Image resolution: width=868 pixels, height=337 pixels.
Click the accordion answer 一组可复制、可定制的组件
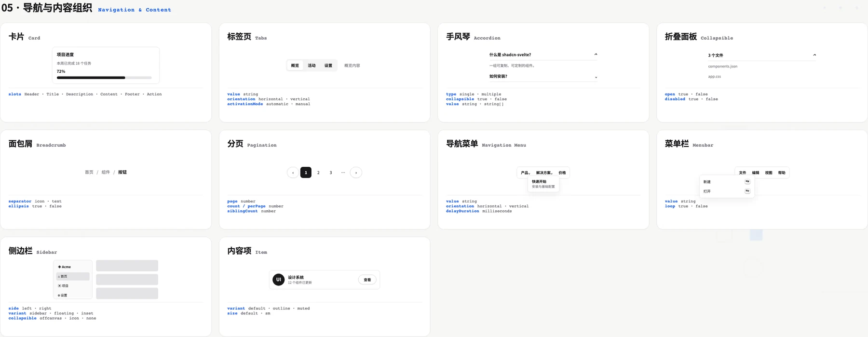512,66
